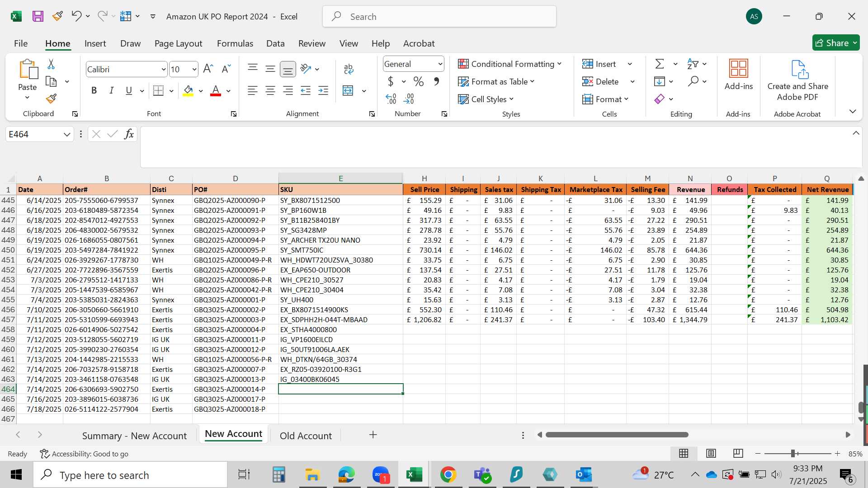Toggle Bottom Align for cell text

(288, 69)
